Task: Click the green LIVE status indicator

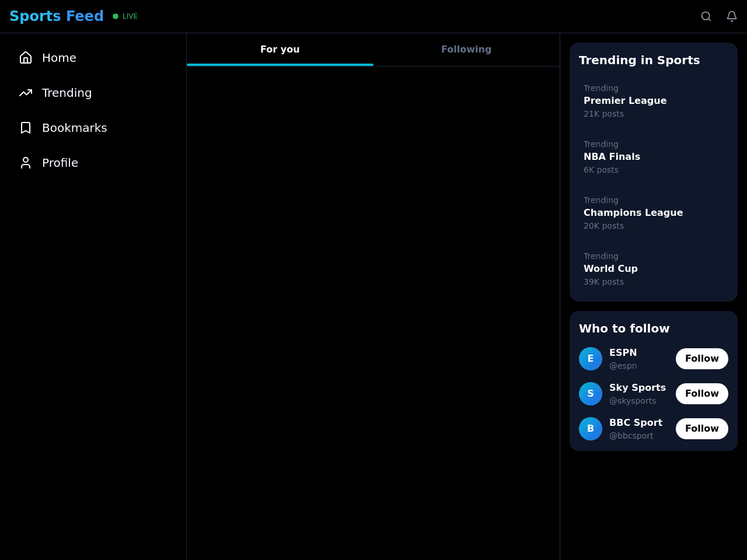Action: 125,16
